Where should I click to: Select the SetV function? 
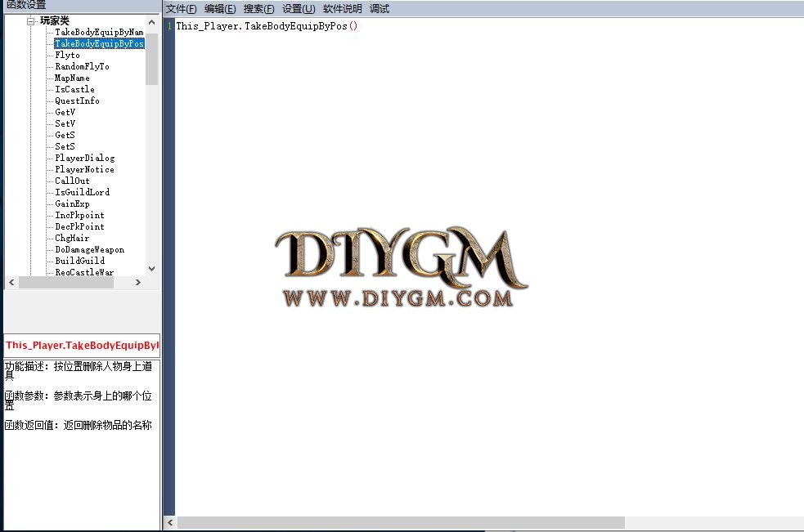pos(65,123)
